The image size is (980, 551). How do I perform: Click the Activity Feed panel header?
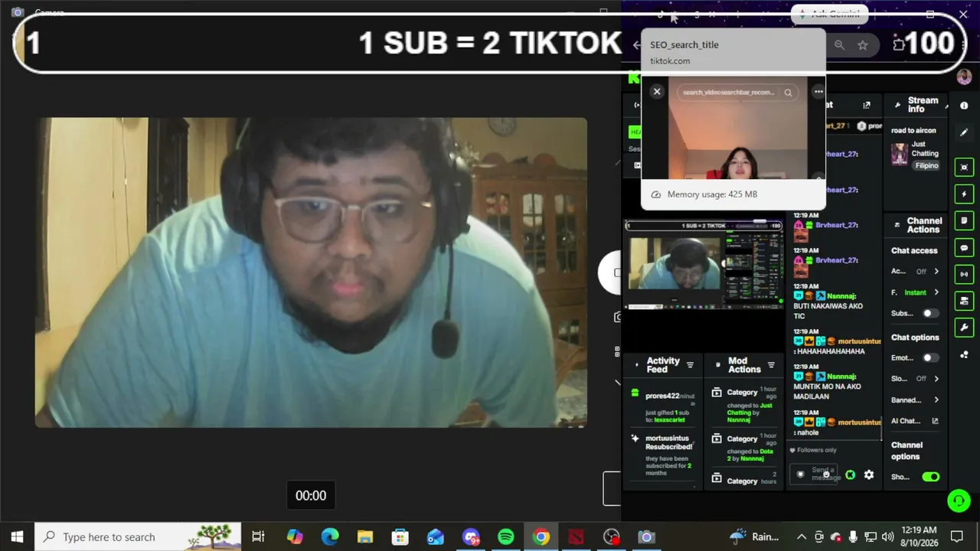[x=663, y=365]
